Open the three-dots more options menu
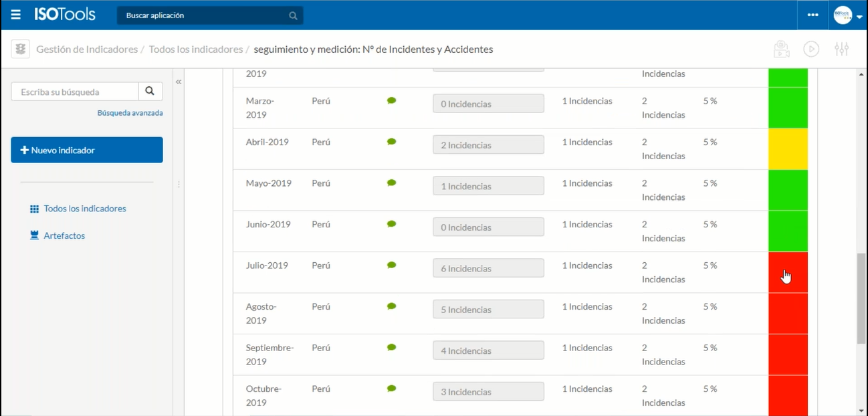This screenshot has width=868, height=416. (x=812, y=15)
